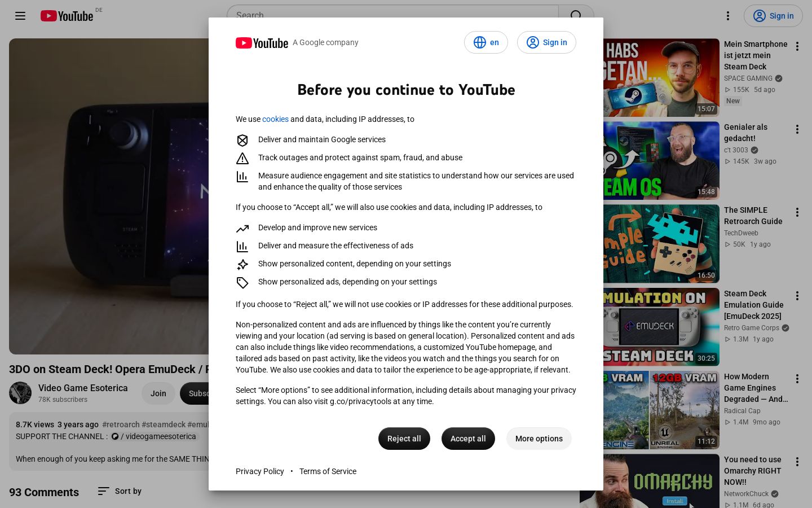This screenshot has width=812, height=508.
Task: Click '8.7K views 3 years ago' info
Action: tap(57, 424)
